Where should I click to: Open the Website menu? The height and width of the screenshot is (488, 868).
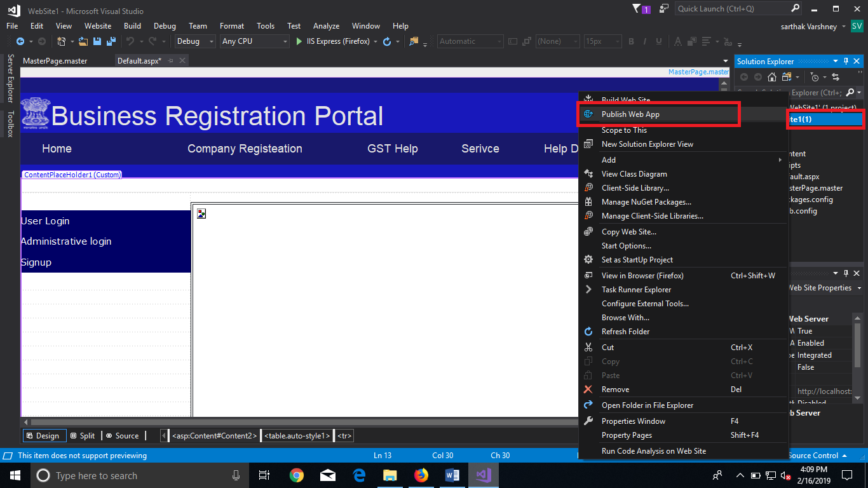coord(98,26)
